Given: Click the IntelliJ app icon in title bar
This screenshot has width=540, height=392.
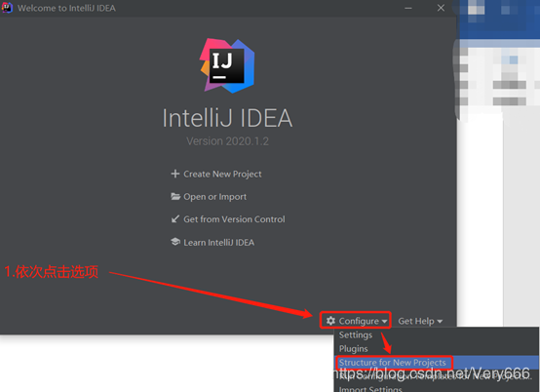Looking at the screenshot, I should 7,8.
